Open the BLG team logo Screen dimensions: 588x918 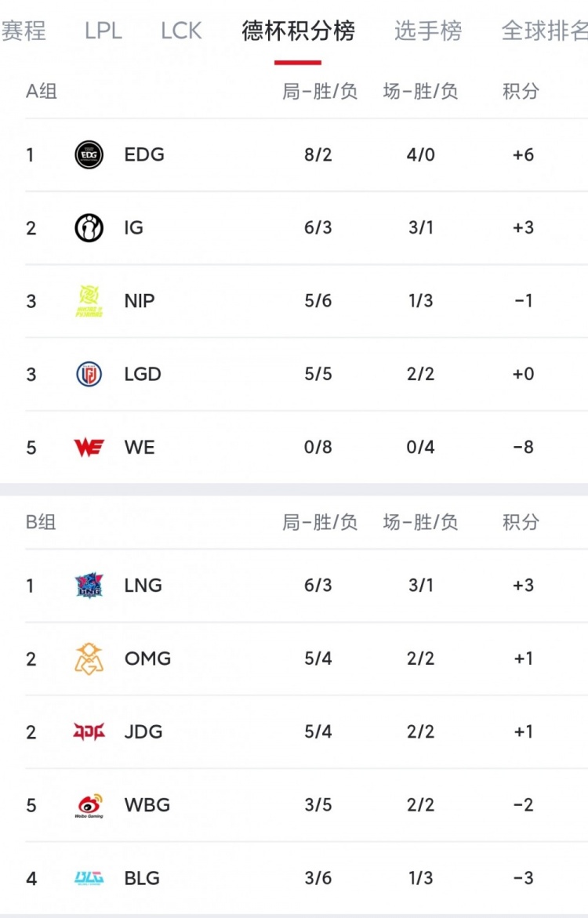click(89, 878)
